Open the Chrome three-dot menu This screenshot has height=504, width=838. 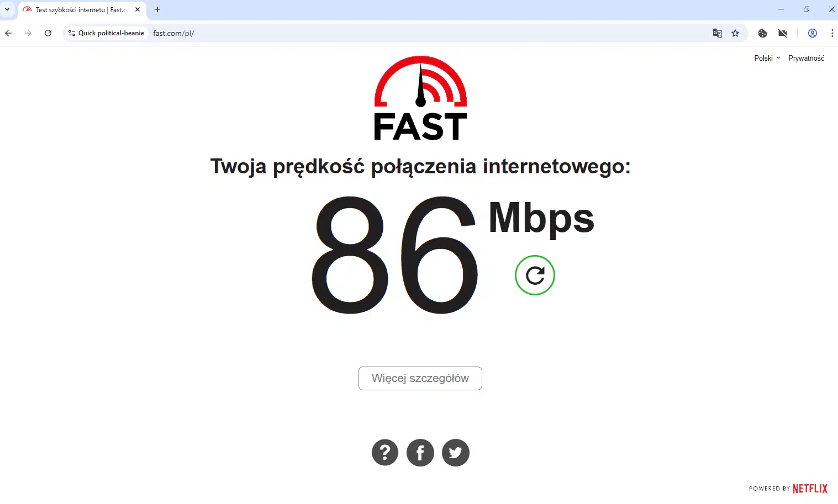pyautogui.click(x=832, y=33)
